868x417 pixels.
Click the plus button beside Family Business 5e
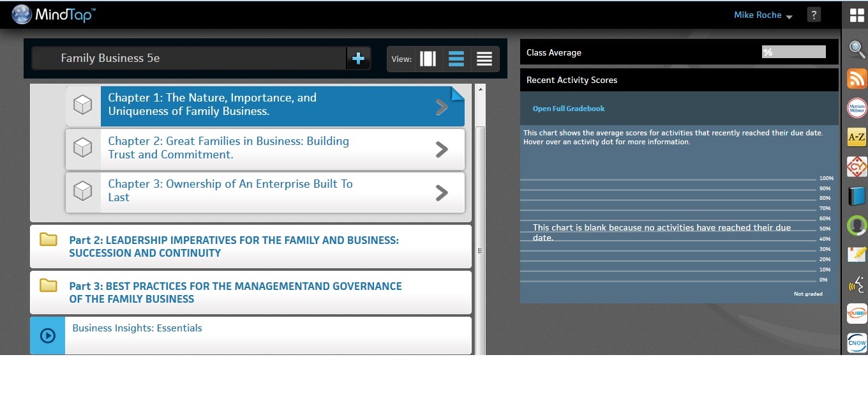click(x=358, y=59)
